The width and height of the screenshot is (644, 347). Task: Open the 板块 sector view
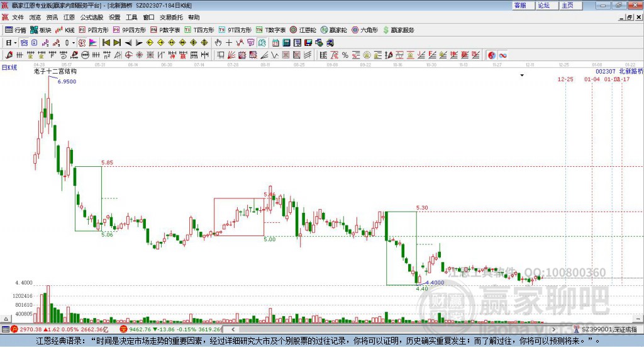pyautogui.click(x=40, y=30)
